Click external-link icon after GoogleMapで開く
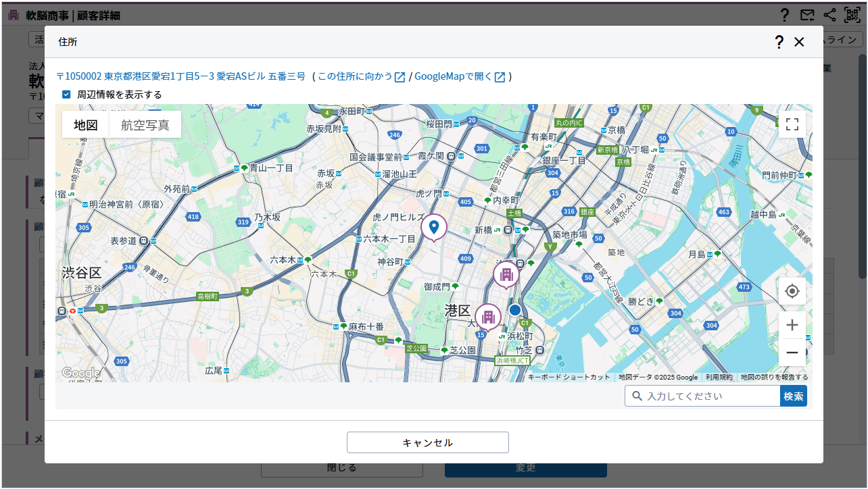This screenshot has height=489, width=868. pyautogui.click(x=500, y=77)
